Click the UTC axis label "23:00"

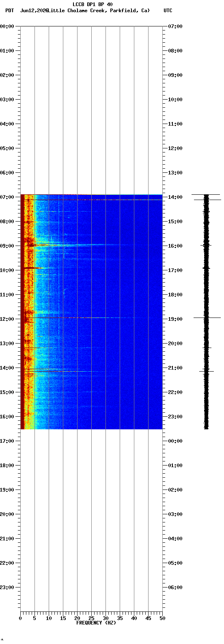click(175, 417)
